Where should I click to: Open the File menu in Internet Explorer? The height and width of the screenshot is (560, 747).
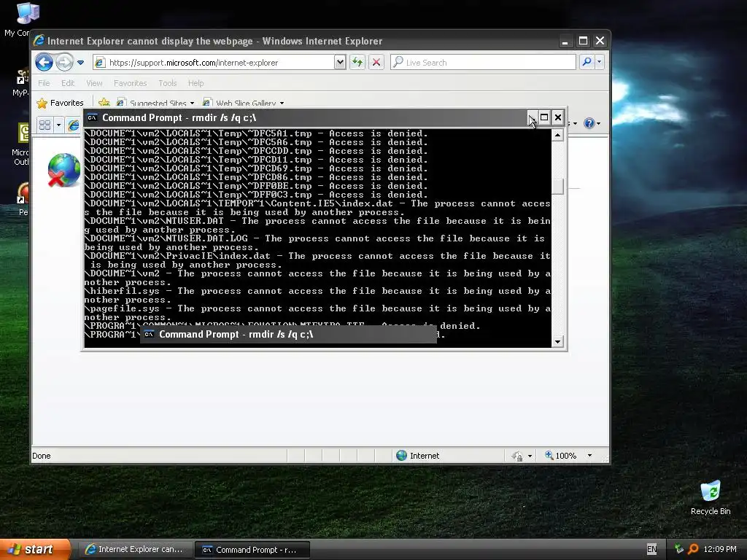pyautogui.click(x=44, y=83)
